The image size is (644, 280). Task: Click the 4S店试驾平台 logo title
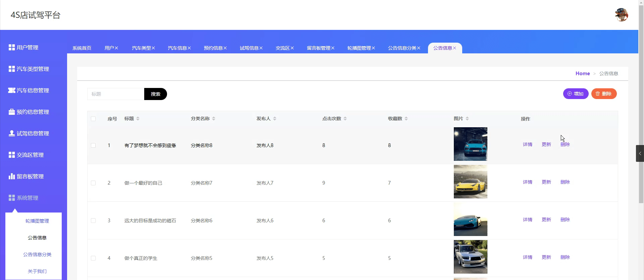(36, 15)
